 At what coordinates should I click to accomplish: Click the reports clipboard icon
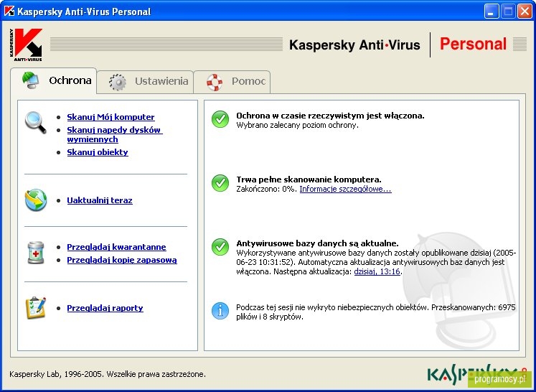[36, 307]
